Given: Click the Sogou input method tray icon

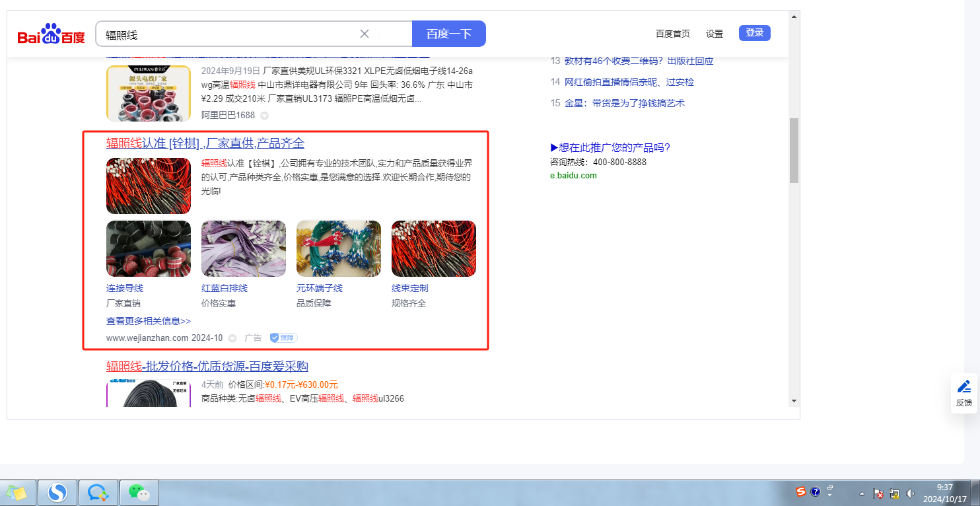Looking at the screenshot, I should (802, 492).
